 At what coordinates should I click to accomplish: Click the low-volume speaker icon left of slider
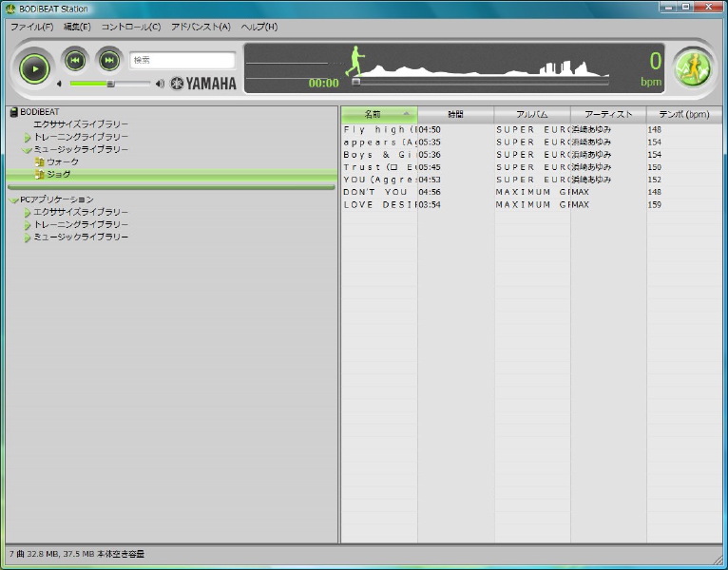pyautogui.click(x=59, y=84)
